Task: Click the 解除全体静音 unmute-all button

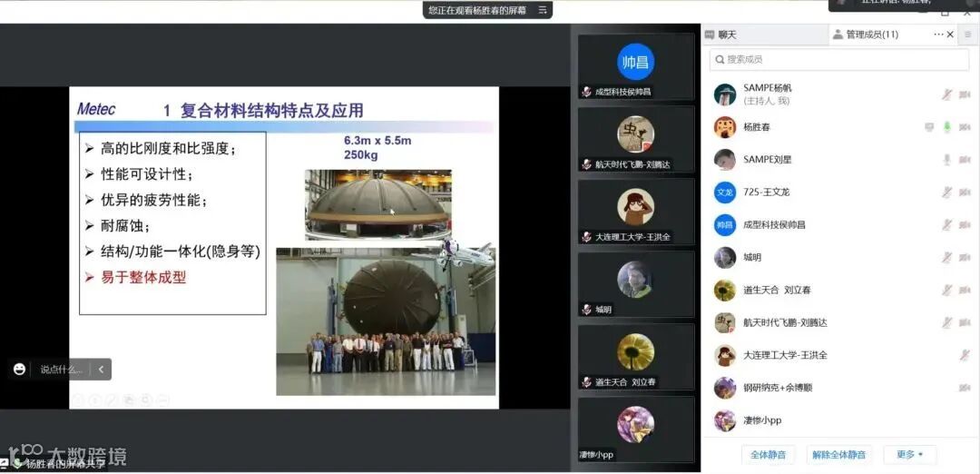Action: [x=838, y=455]
